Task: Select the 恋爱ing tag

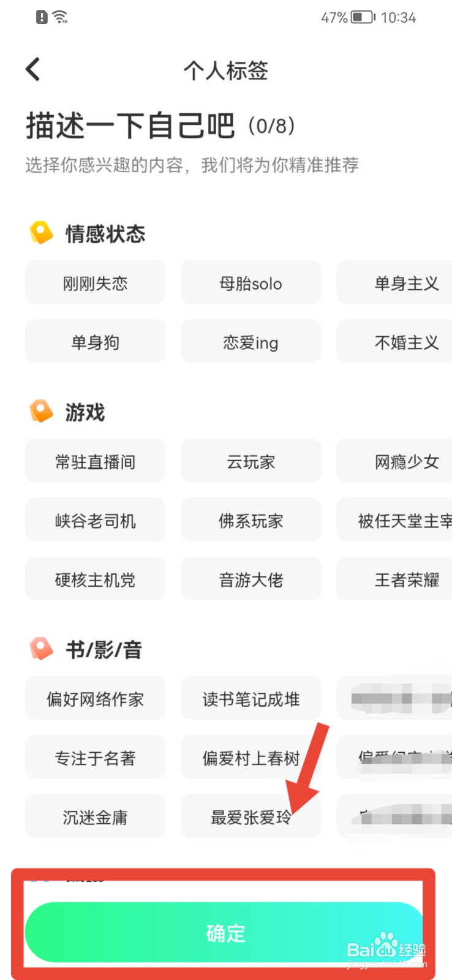Action: (250, 341)
